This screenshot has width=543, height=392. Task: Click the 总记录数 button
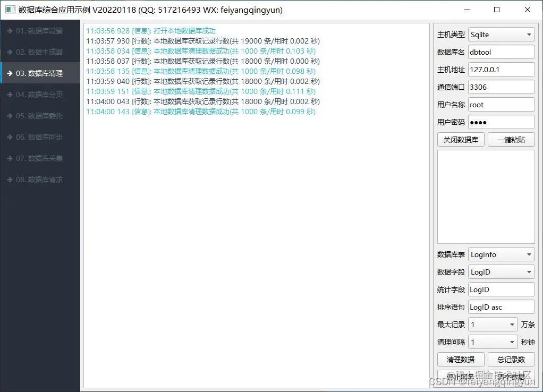(x=511, y=360)
